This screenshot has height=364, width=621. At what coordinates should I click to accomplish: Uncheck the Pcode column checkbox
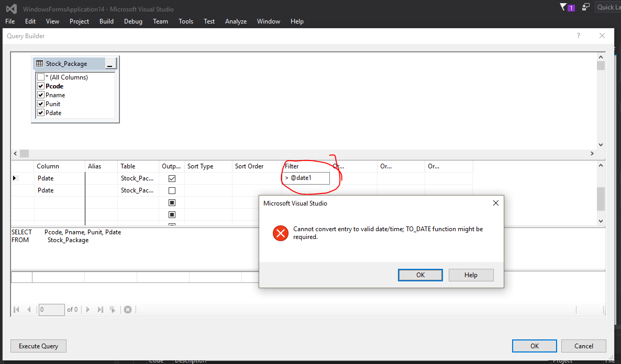[x=41, y=86]
